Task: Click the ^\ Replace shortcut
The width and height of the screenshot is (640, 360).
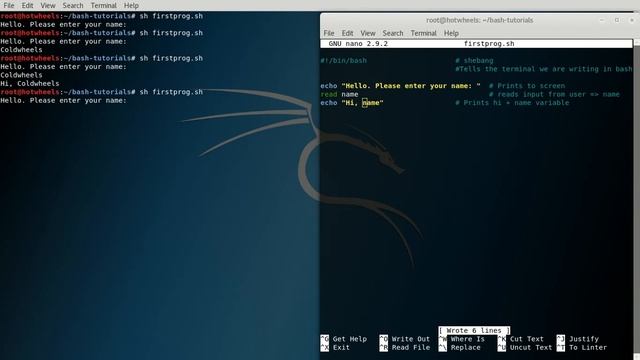Action: (460, 348)
